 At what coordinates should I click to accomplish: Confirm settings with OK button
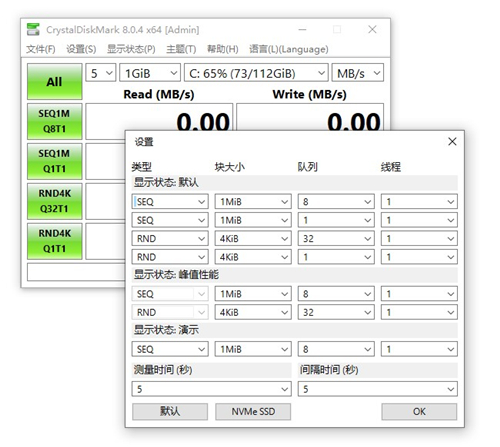click(419, 412)
